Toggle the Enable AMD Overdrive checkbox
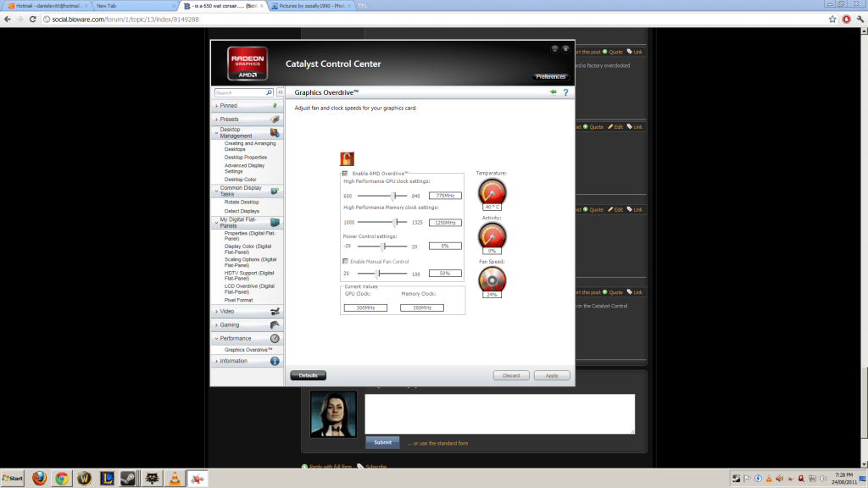Image resolution: width=868 pixels, height=488 pixels. tap(345, 174)
